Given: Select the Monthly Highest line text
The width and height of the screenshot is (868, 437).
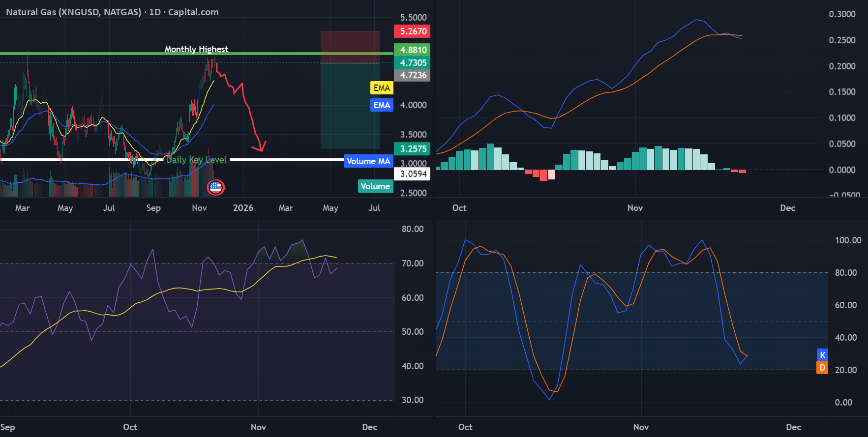Looking at the screenshot, I should [x=196, y=49].
